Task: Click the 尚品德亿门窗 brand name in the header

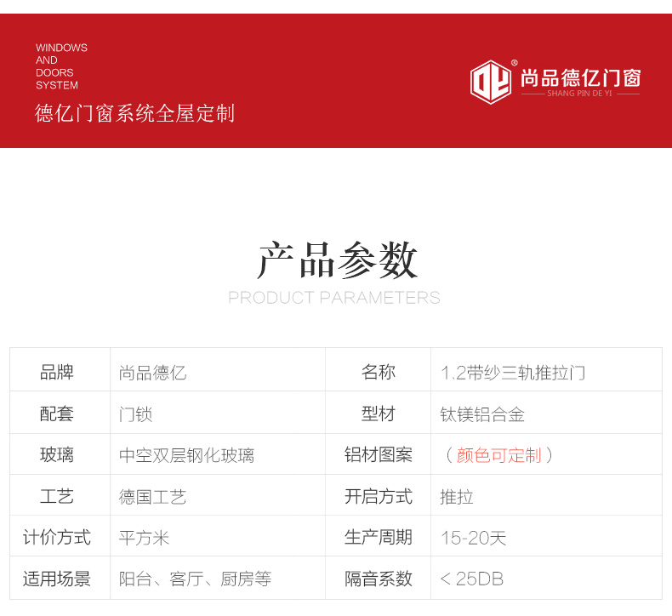Action: (x=579, y=78)
